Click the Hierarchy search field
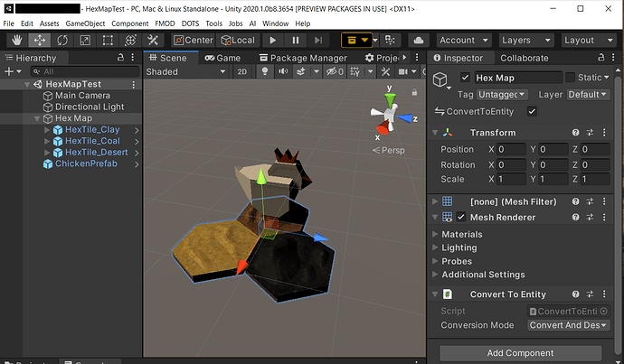Viewport: 624px width, 364px height. 85,71
